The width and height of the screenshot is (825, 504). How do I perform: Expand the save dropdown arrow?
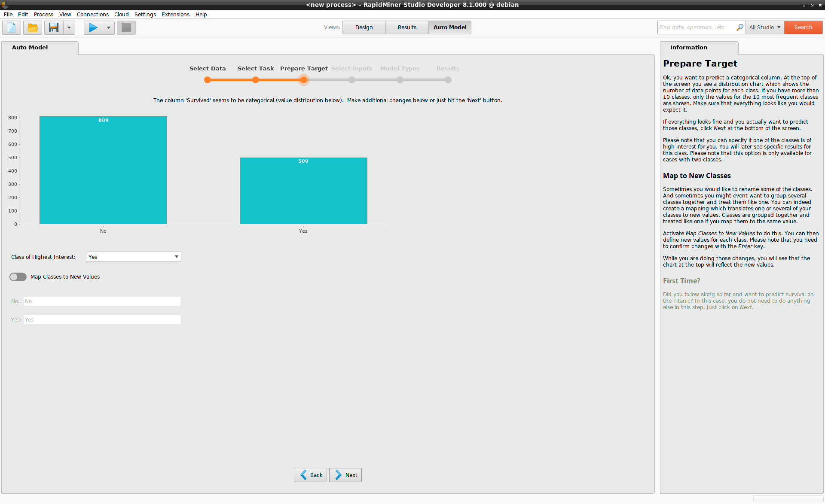pos(68,27)
